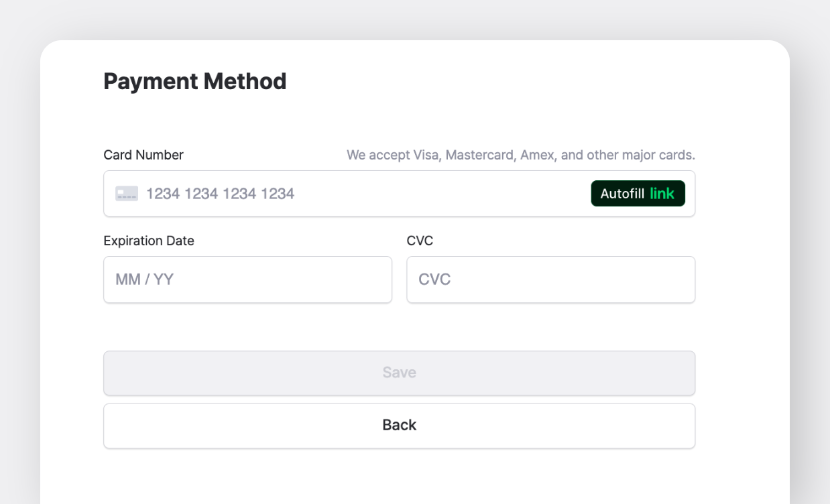Click the green link logo
Screen dimensions: 830x504
pos(662,194)
